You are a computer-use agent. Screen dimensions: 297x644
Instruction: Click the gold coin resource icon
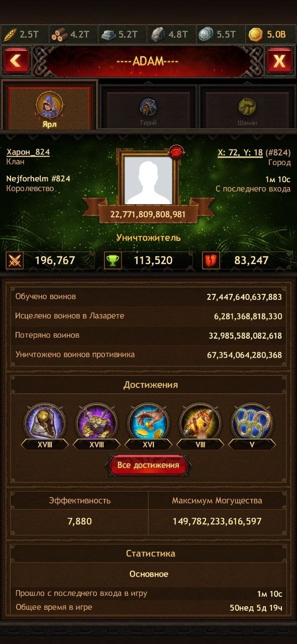(256, 35)
